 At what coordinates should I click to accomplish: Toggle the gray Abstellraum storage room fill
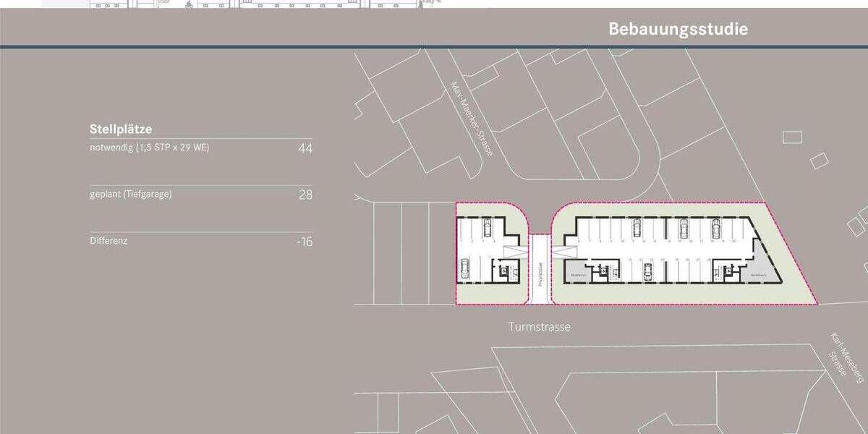point(758,273)
